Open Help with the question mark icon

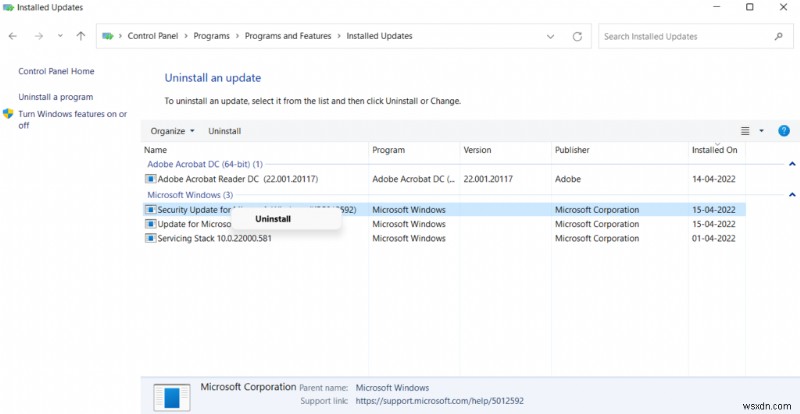[x=784, y=131]
